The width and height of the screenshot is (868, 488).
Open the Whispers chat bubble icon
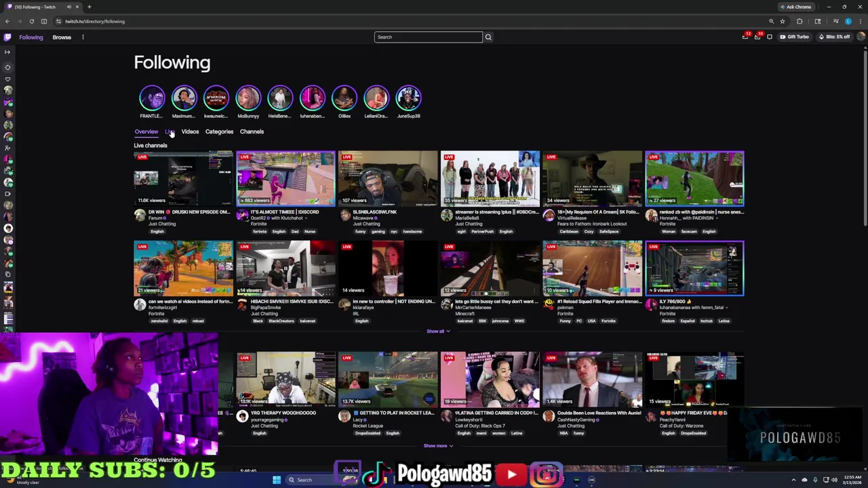770,37
